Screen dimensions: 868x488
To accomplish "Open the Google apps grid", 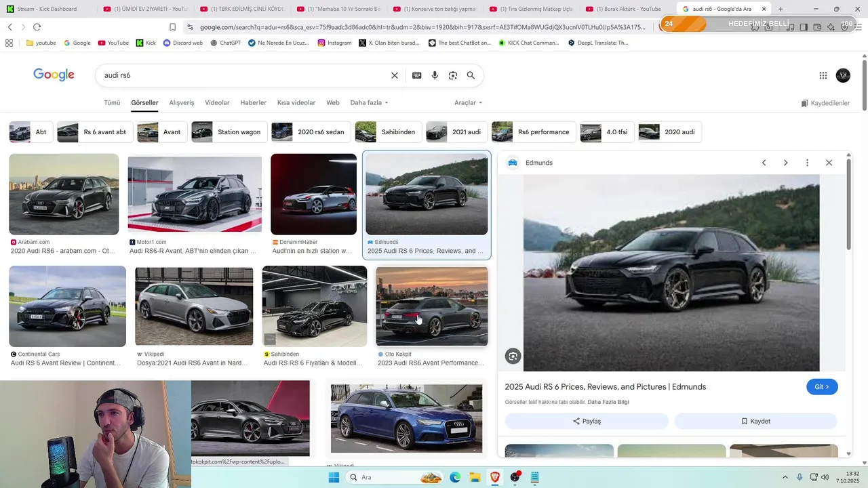I will point(823,75).
